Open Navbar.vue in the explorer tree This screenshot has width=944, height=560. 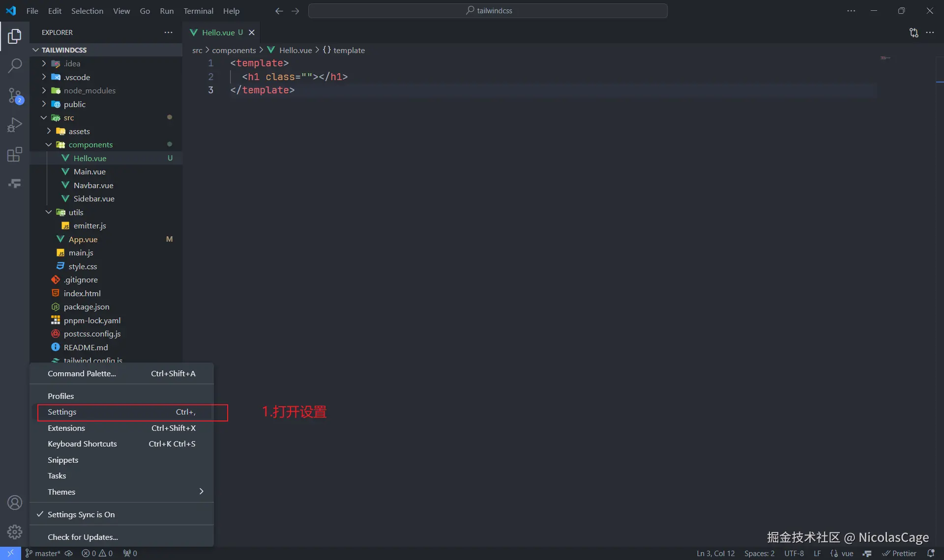click(x=93, y=185)
